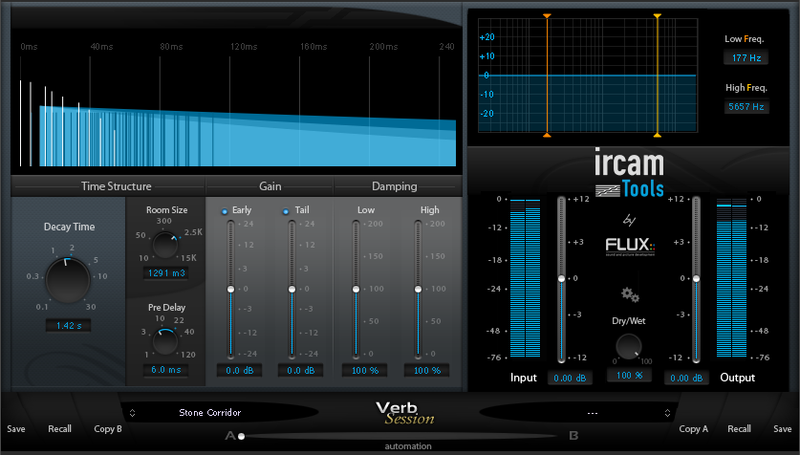Click the Room Size knob
Viewport: 800px width, 455px height.
[x=166, y=245]
